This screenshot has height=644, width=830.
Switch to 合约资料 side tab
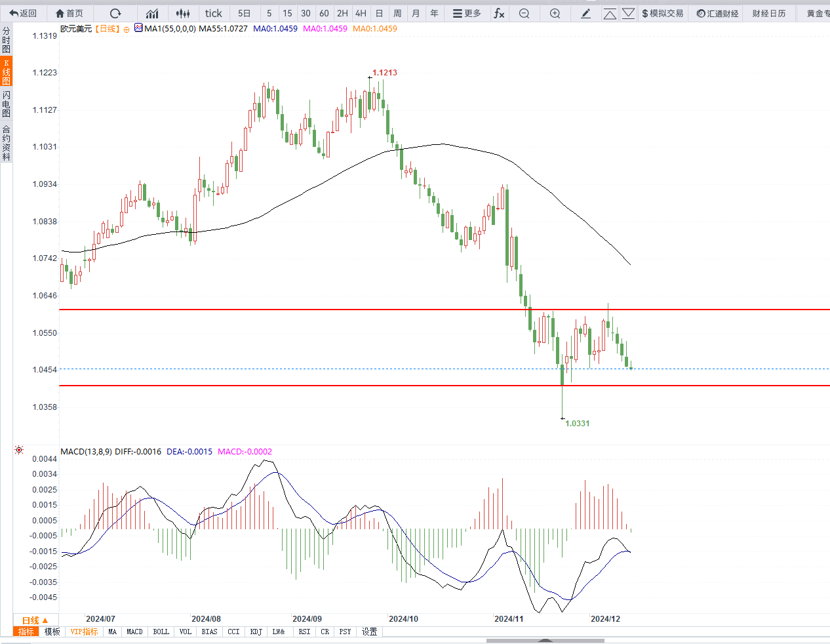[x=6, y=143]
